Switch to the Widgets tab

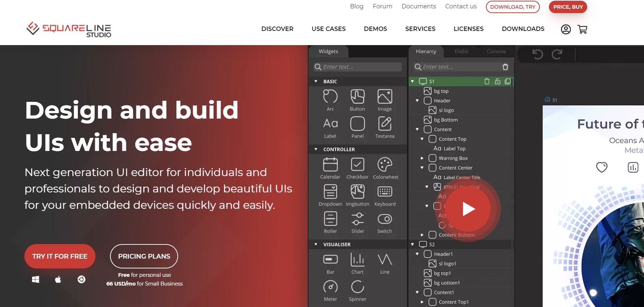pyautogui.click(x=329, y=51)
